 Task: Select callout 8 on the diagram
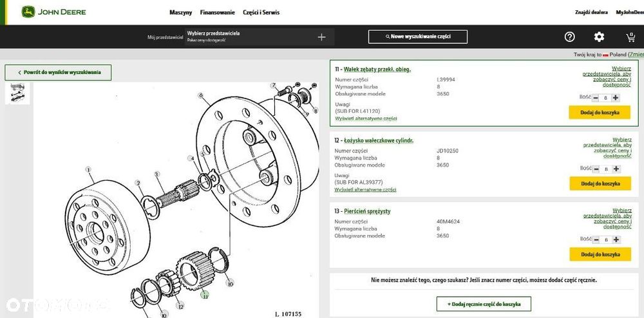tap(316, 110)
